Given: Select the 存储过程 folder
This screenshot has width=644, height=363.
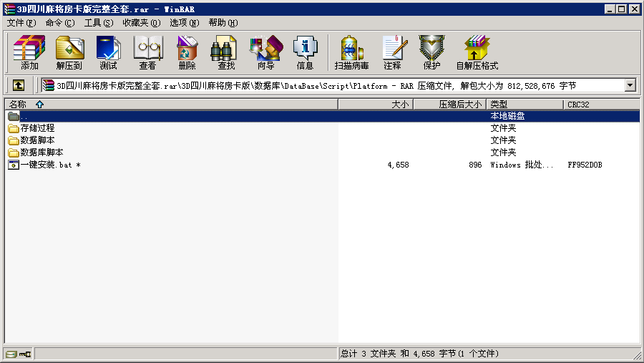Looking at the screenshot, I should click(37, 128).
